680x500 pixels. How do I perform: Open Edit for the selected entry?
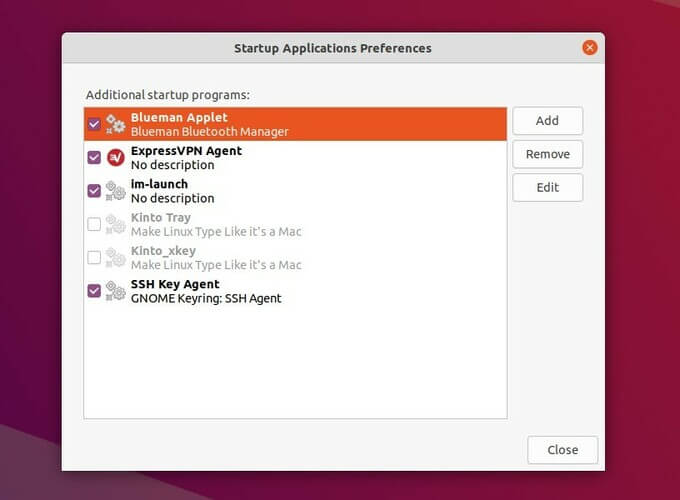point(547,187)
